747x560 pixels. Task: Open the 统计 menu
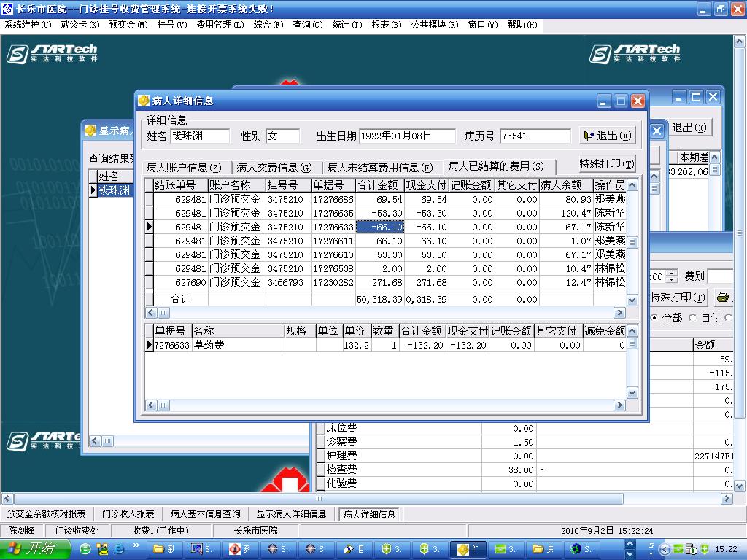tap(347, 24)
